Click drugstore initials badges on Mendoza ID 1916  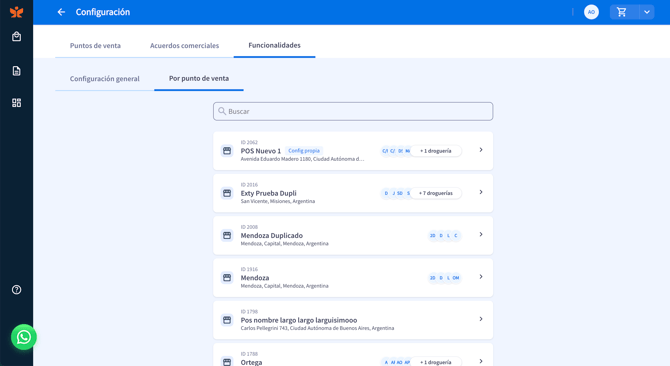pos(444,278)
